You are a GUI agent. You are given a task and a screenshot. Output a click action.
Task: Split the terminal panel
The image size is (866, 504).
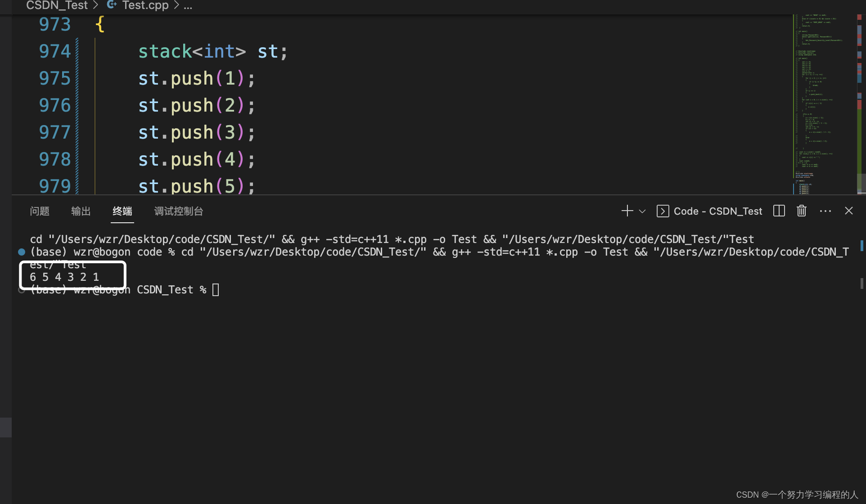tap(779, 211)
